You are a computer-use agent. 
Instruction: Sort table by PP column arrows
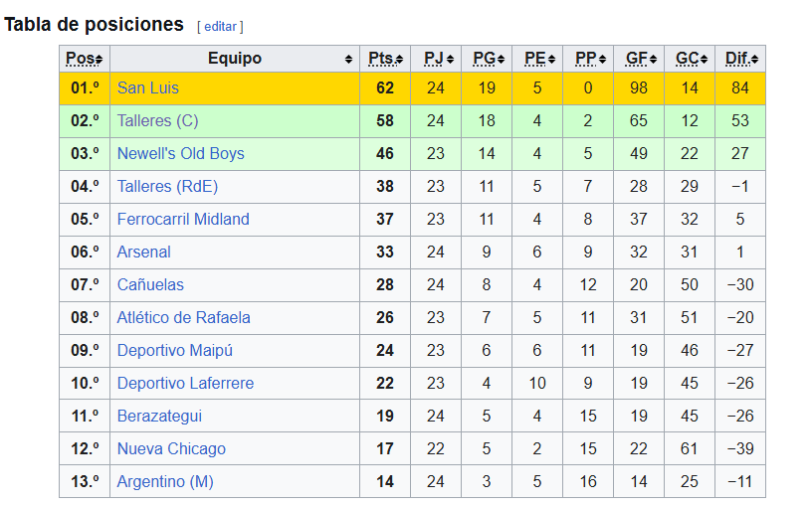[x=602, y=59]
